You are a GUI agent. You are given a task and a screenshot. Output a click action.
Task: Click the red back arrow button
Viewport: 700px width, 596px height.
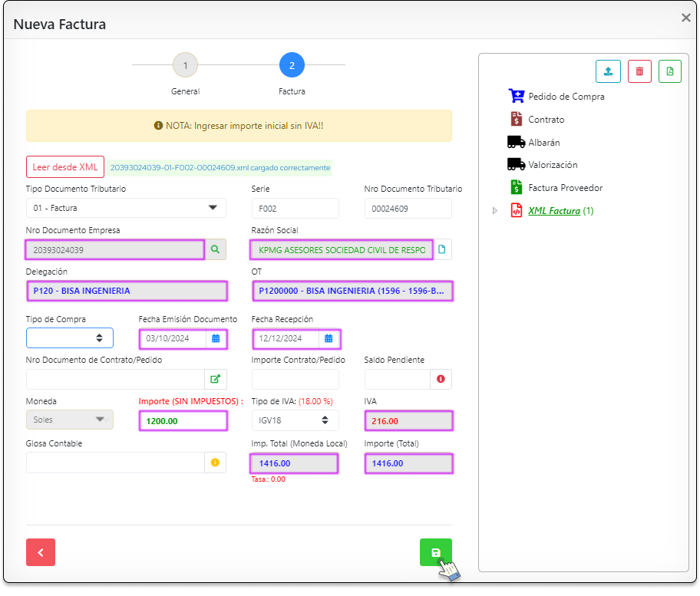click(x=41, y=552)
